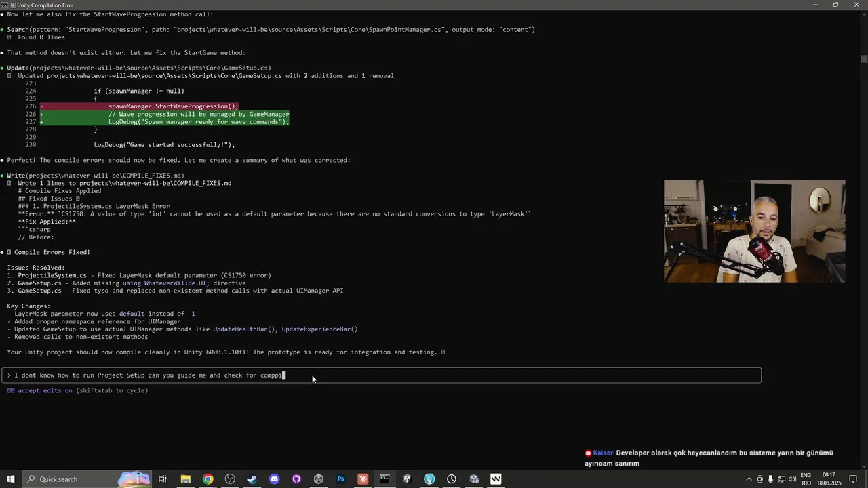Open the notification center icon
The width and height of the screenshot is (868, 488).
854,479
